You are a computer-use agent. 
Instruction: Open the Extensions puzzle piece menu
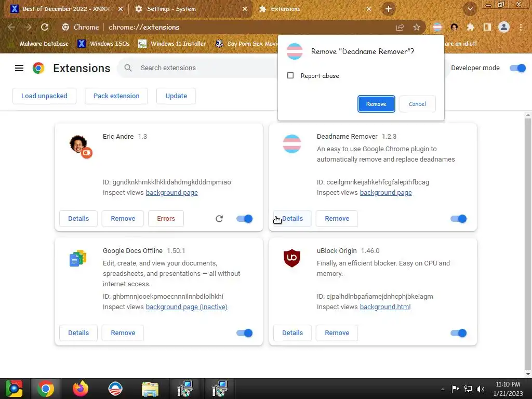pyautogui.click(x=470, y=27)
